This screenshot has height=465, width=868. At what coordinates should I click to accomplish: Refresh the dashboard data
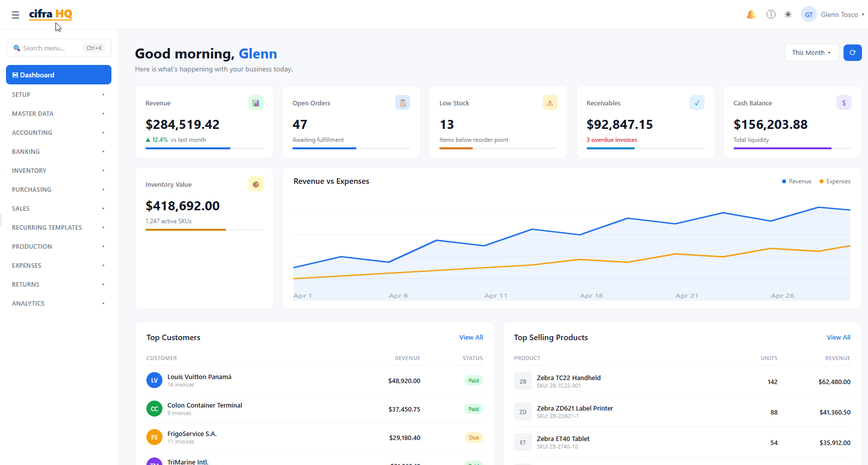[x=853, y=52]
